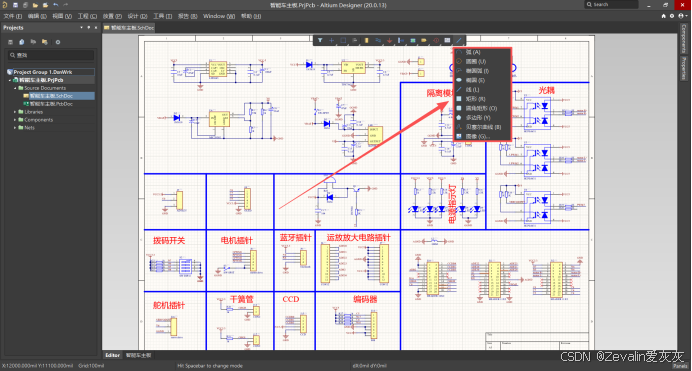Click the align objects toolbar icon

(x=355, y=41)
